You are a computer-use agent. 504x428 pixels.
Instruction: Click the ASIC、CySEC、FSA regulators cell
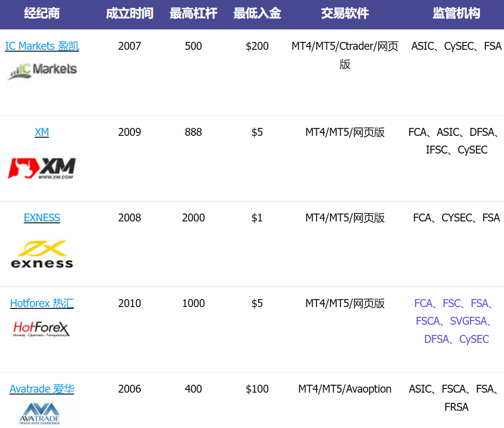tap(457, 46)
